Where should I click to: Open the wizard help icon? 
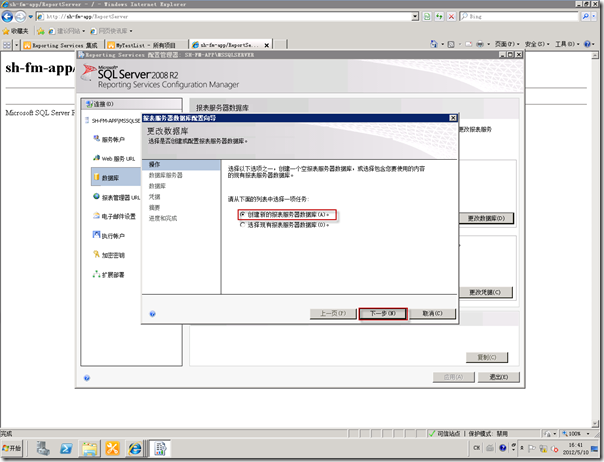[153, 314]
